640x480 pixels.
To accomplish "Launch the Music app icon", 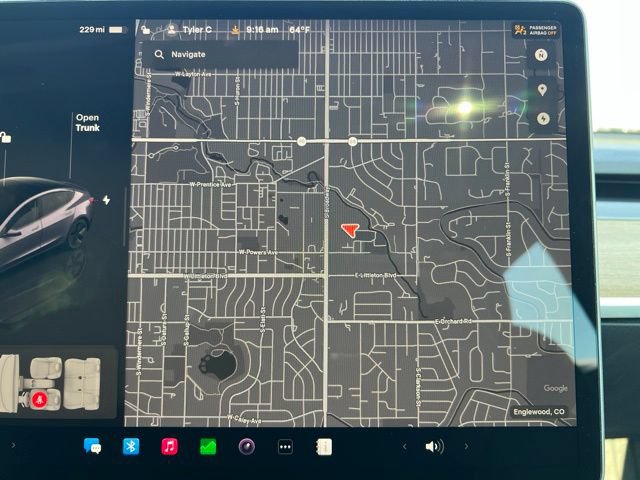I will pos(169,447).
